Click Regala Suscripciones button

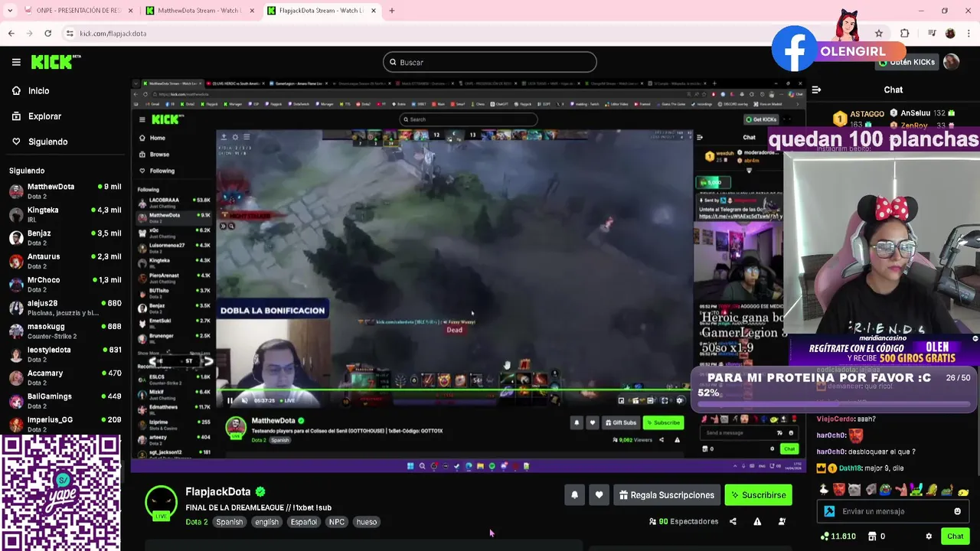[666, 495]
